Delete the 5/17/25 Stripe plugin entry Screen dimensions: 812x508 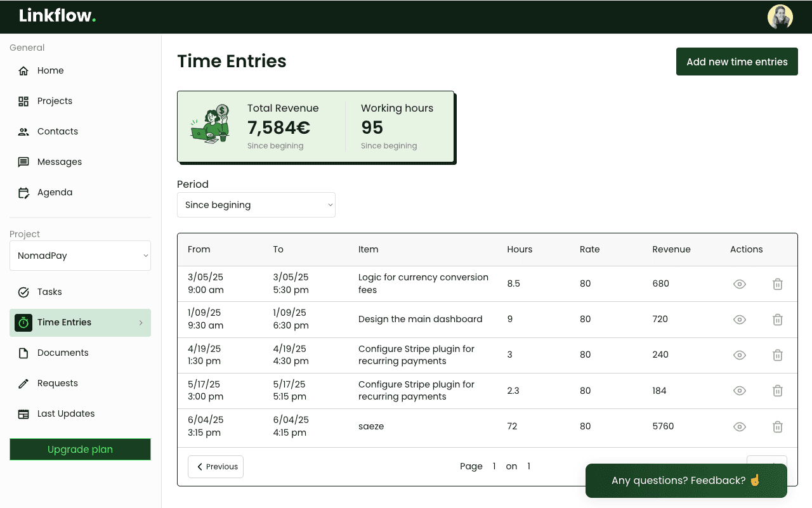[x=777, y=391]
